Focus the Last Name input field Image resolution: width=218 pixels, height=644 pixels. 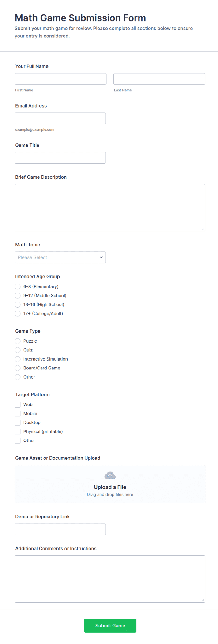pos(159,79)
